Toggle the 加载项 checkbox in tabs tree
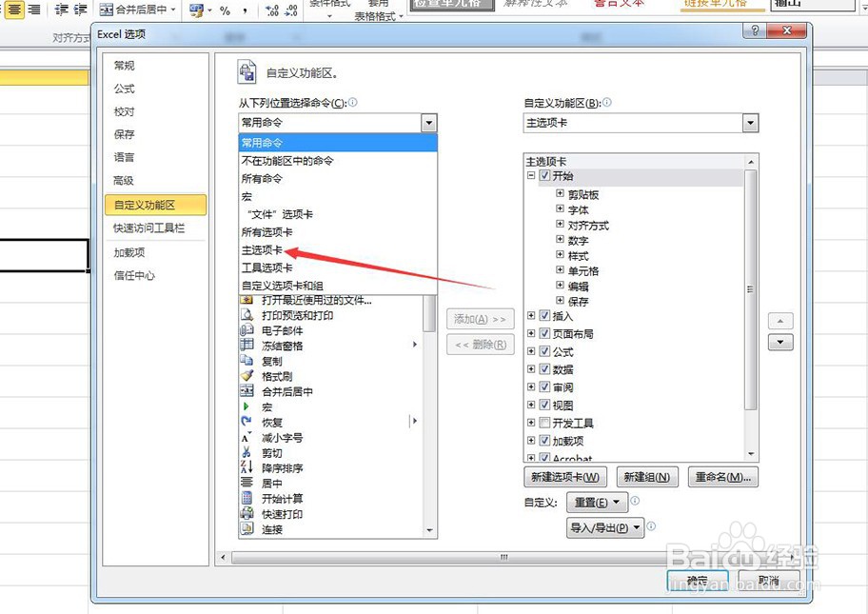The height and width of the screenshot is (614, 868). (544, 440)
